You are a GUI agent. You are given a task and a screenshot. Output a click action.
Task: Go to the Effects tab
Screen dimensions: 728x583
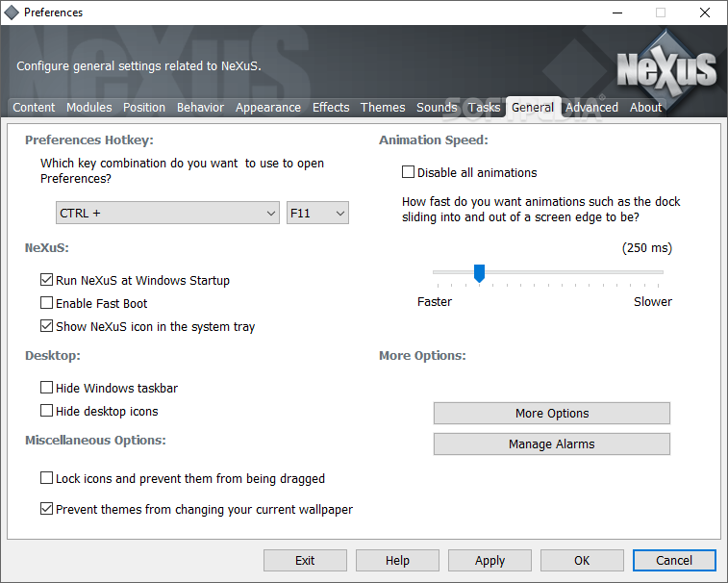331,108
